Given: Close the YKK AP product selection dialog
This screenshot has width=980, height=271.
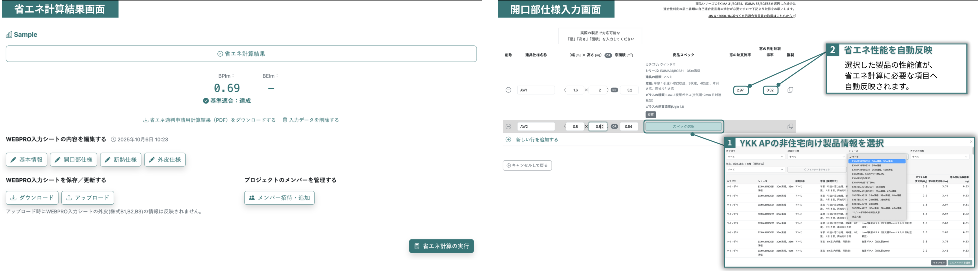Looking at the screenshot, I should pyautogui.click(x=971, y=141).
